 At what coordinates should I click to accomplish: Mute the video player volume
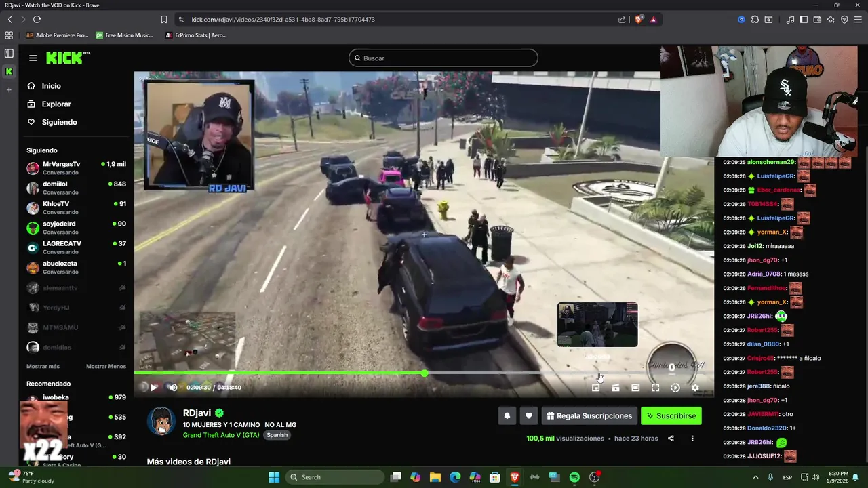coord(173,388)
